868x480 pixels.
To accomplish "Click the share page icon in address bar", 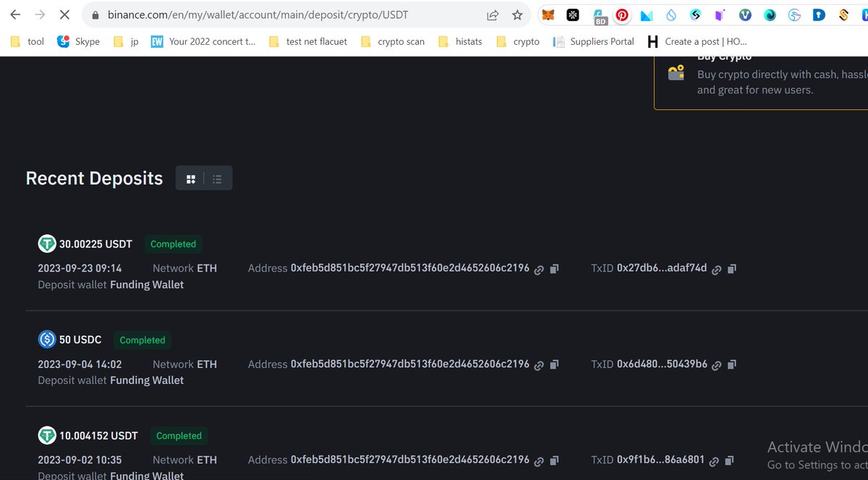I will 493,15.
